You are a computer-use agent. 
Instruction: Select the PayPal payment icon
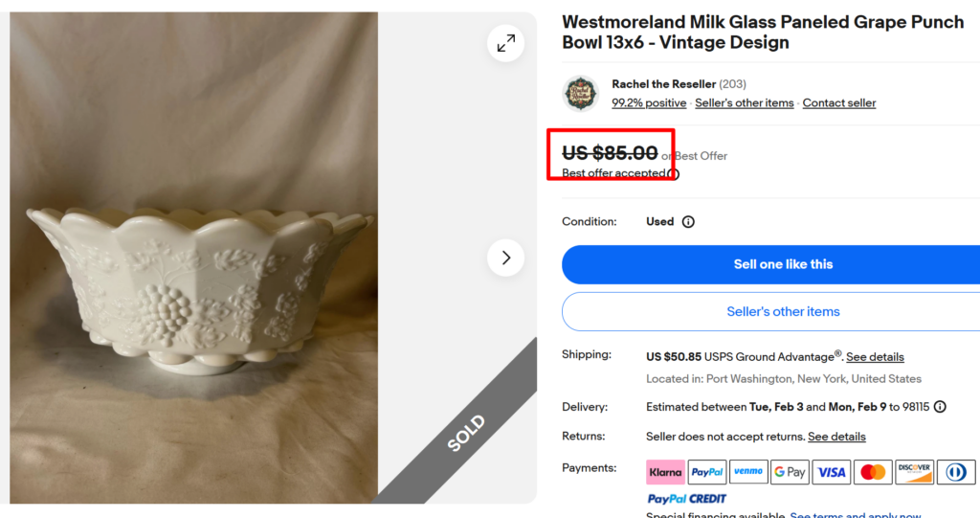[707, 472]
